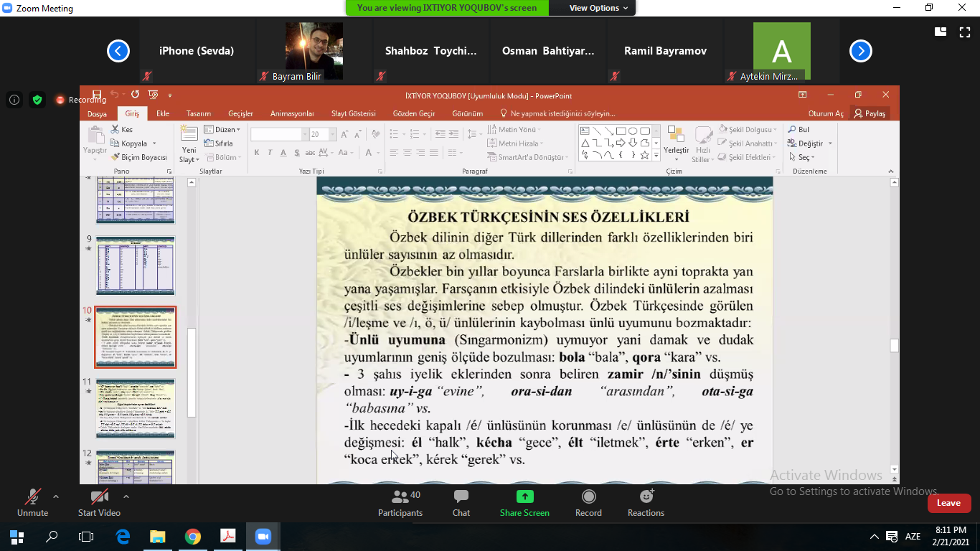Screen dimensions: 980x551
Task: Open the Dosya file tab
Action: [x=97, y=113]
